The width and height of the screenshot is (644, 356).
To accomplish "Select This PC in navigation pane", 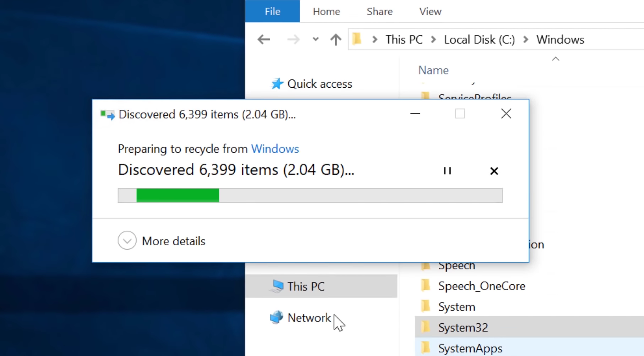I will click(x=321, y=286).
